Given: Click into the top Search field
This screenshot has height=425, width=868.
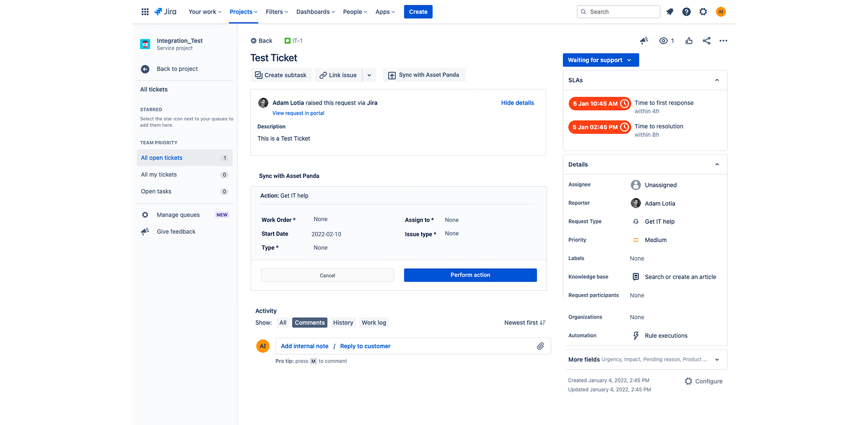Looking at the screenshot, I should click(x=618, y=12).
